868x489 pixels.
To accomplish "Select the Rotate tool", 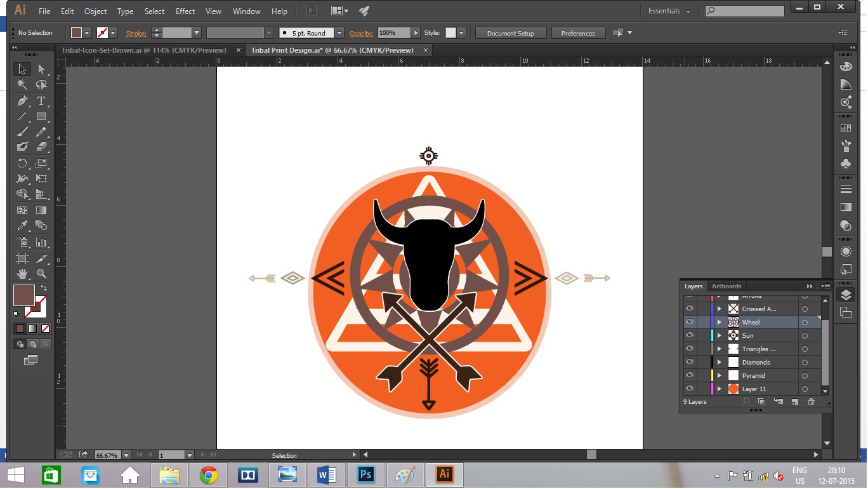I will pyautogui.click(x=22, y=163).
